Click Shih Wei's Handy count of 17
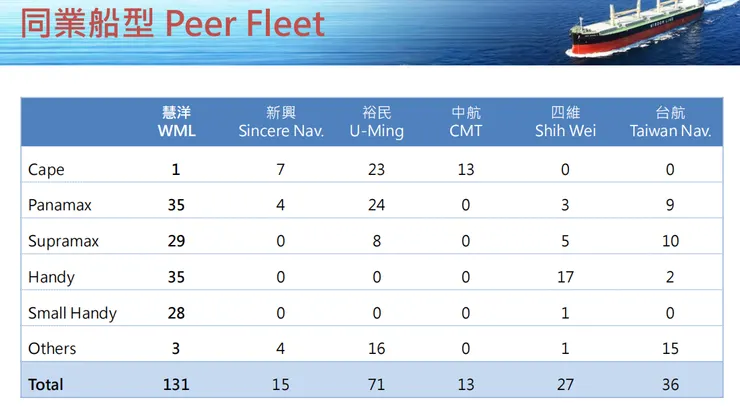Screen dimensions: 740x412 (565, 277)
